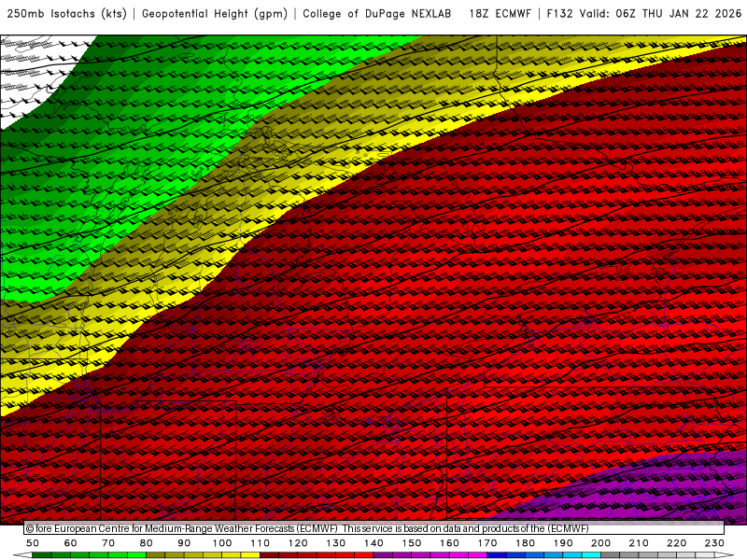Click the 200 label on the color scale
Viewport: 747px width, 560px height.
tap(600, 543)
